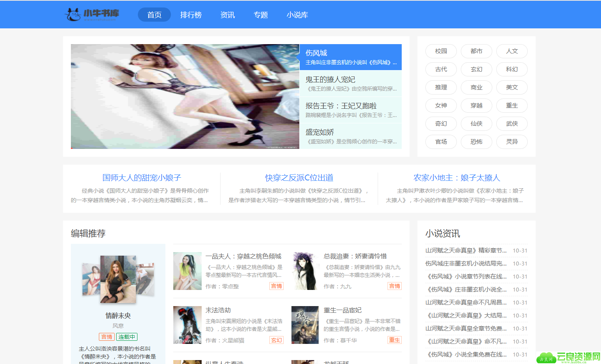Viewport: 601px width, 364px height.
Task: Choose the 推理 category tag
Action: (441, 87)
